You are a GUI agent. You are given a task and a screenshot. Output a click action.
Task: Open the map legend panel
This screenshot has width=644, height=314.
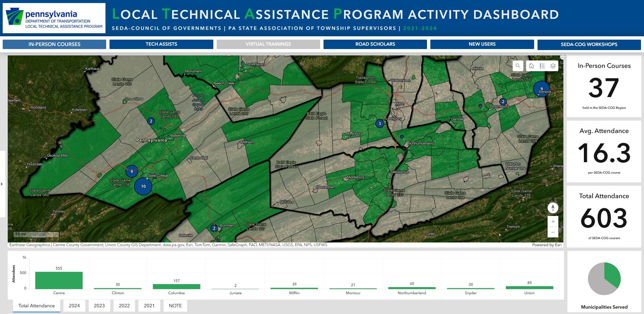point(542,66)
